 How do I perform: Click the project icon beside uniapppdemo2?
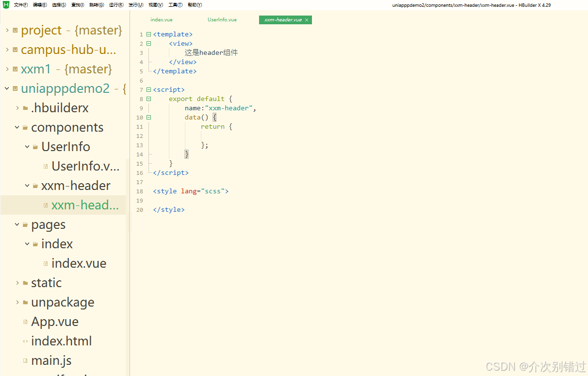pyautogui.click(x=16, y=88)
